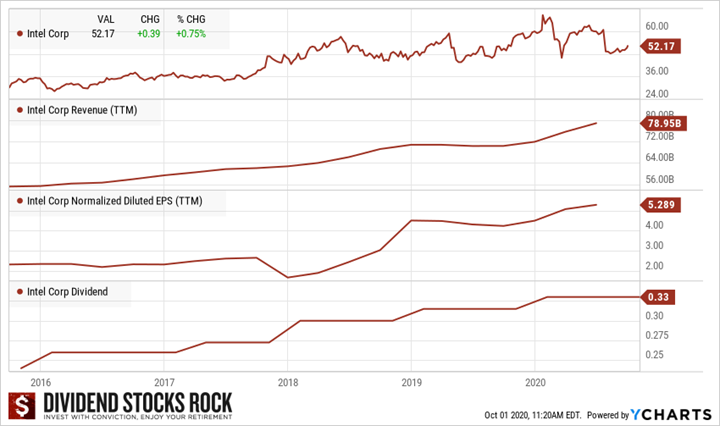Click the red dot beside Intel Corp Dividend

tap(20, 292)
